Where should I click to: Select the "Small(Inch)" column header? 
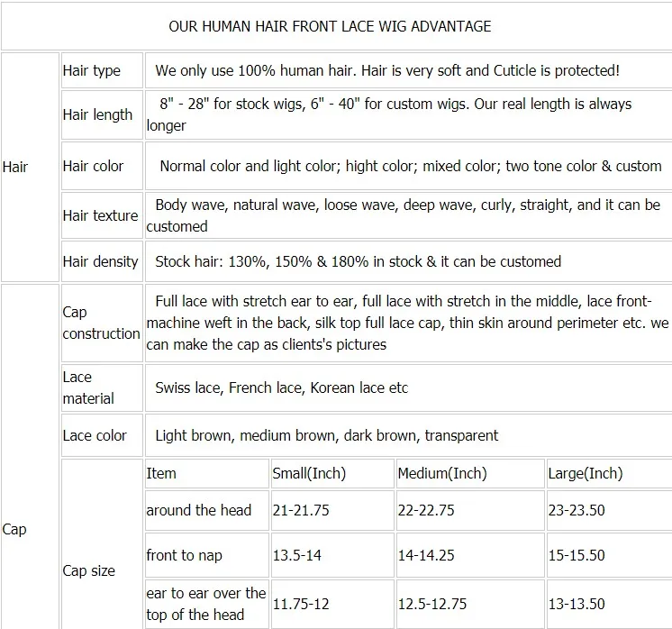(x=309, y=473)
